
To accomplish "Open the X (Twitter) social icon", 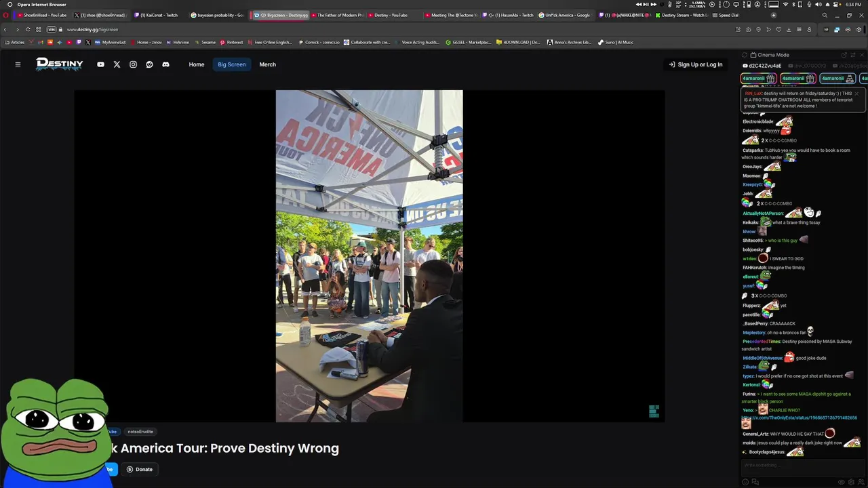I will tap(117, 64).
